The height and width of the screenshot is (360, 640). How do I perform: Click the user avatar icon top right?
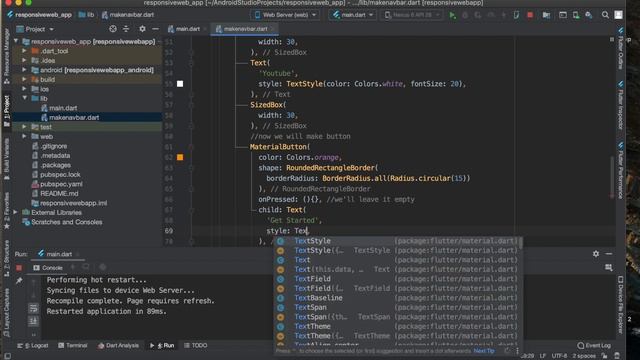point(619,15)
